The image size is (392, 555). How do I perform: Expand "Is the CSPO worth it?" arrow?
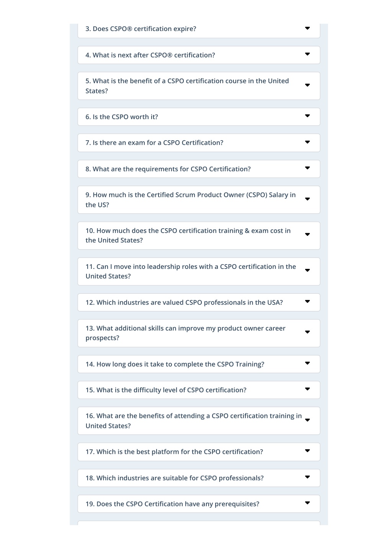tap(307, 116)
